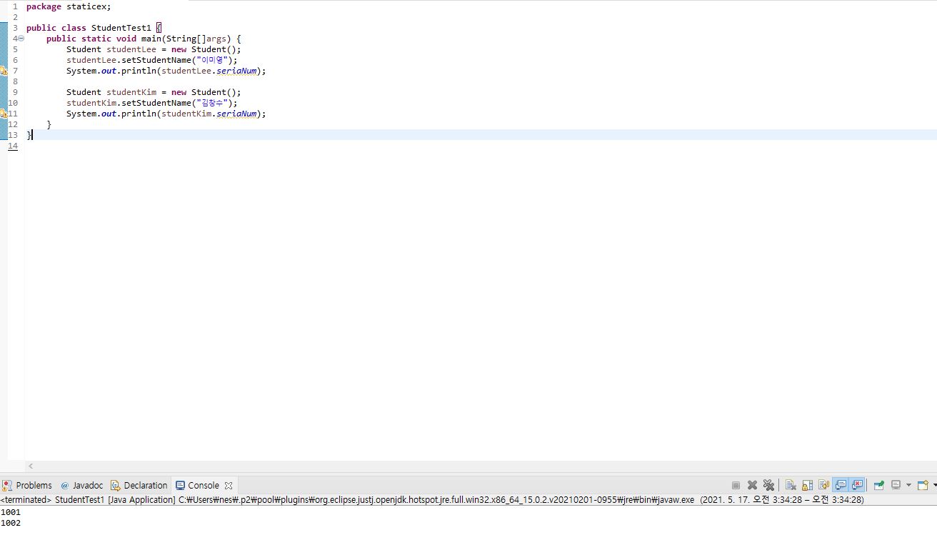Click seriaNum on line 11
This screenshot has width=937, height=560.
click(x=236, y=114)
